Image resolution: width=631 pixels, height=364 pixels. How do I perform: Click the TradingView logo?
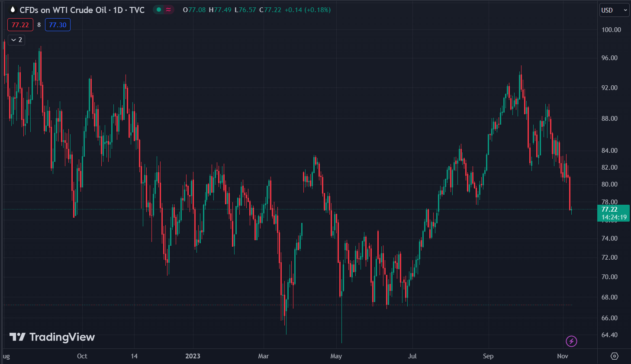[x=52, y=337]
